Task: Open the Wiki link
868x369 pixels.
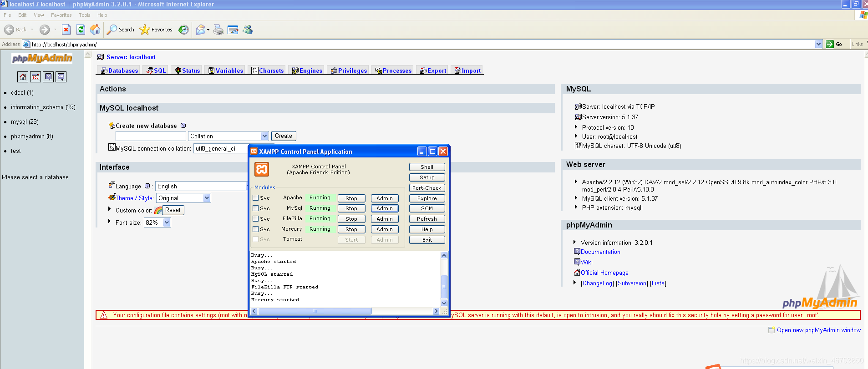Action: pyautogui.click(x=587, y=262)
